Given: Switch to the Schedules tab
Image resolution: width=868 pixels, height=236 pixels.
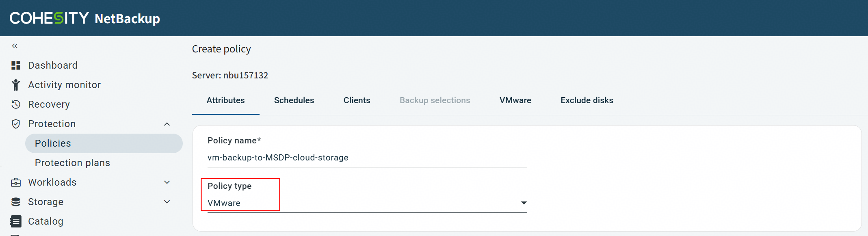Looking at the screenshot, I should (x=294, y=100).
